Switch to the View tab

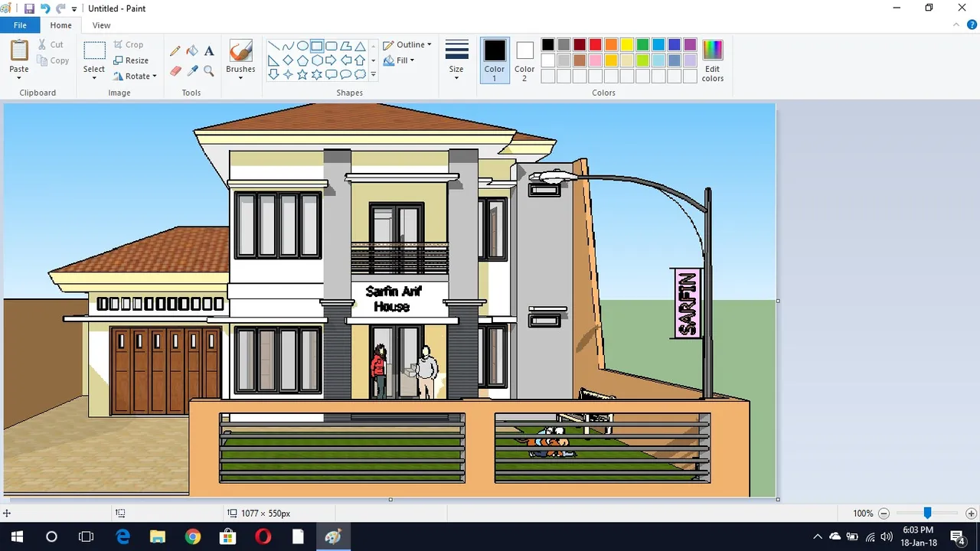101,25
